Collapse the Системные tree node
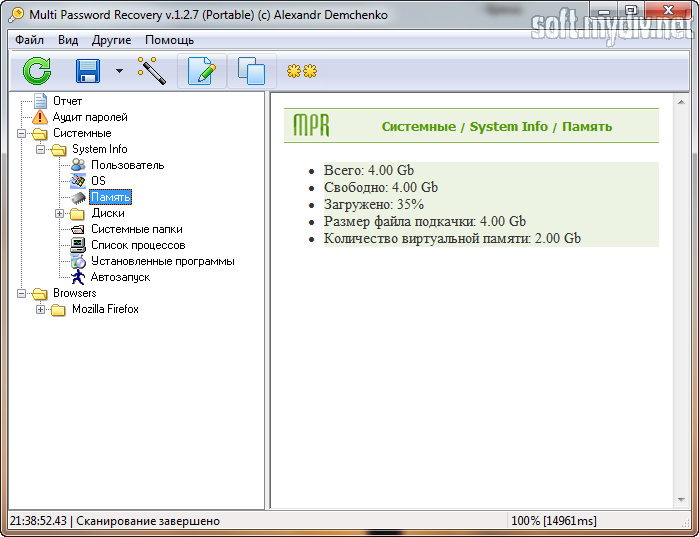Viewport: 699px width, 537px height. tap(21, 133)
